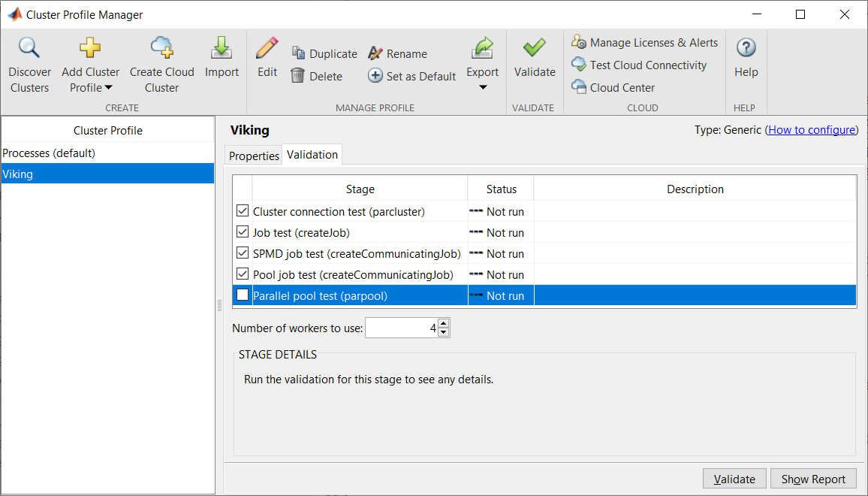The width and height of the screenshot is (868, 496).
Task: Duplicate the selected cluster profile
Action: pyautogui.click(x=299, y=53)
